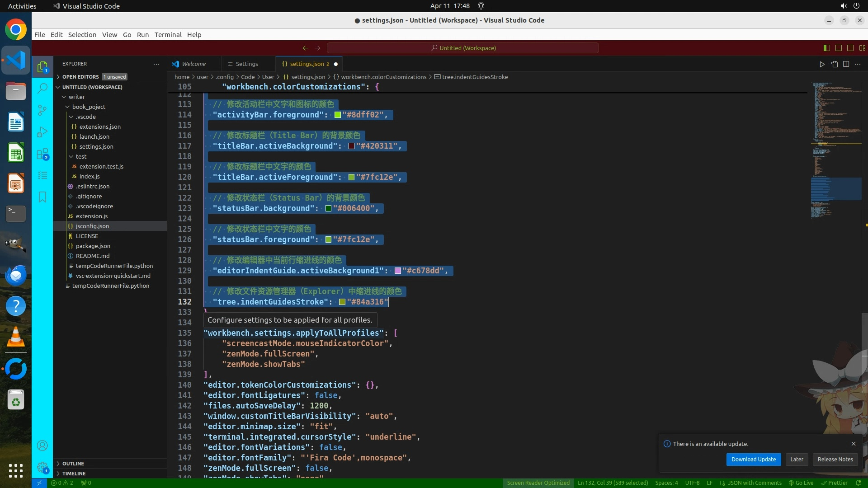
Task: Toggle Secondary Side Bar layout button
Action: pos(850,48)
